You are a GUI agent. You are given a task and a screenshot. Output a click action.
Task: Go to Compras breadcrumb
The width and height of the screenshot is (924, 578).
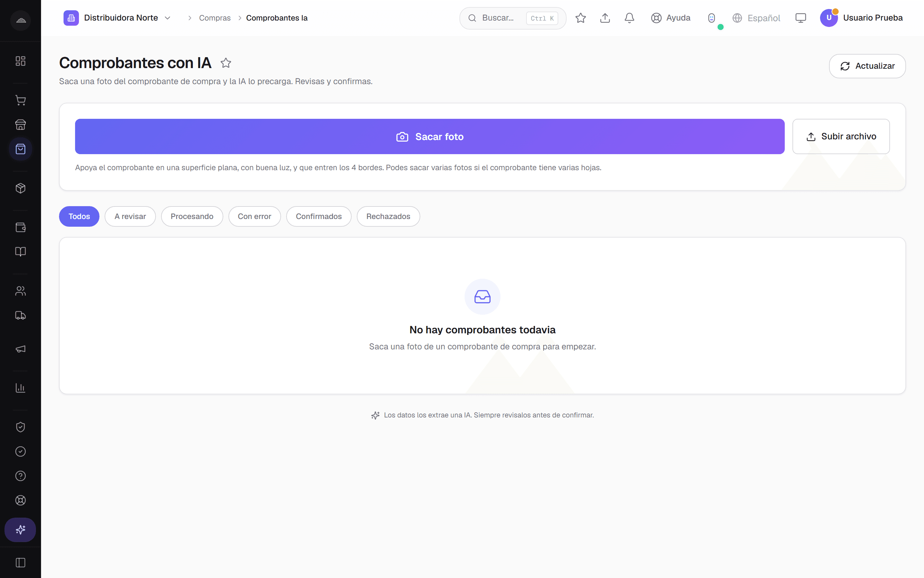(215, 18)
